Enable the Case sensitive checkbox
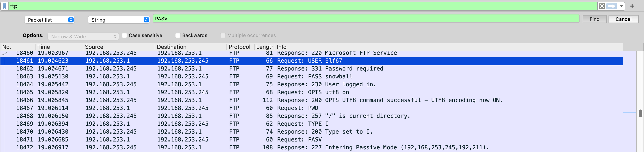 point(124,35)
